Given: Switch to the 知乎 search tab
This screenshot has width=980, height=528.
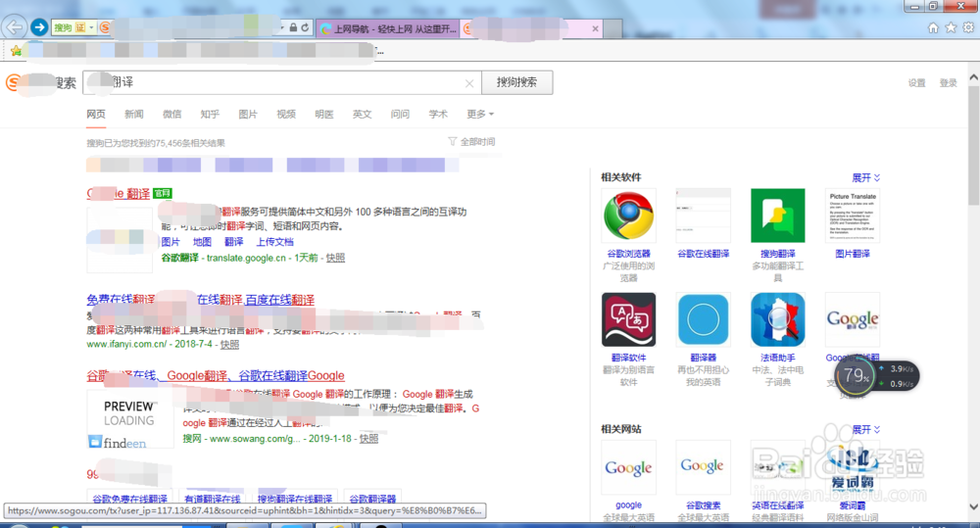Looking at the screenshot, I should [x=210, y=114].
